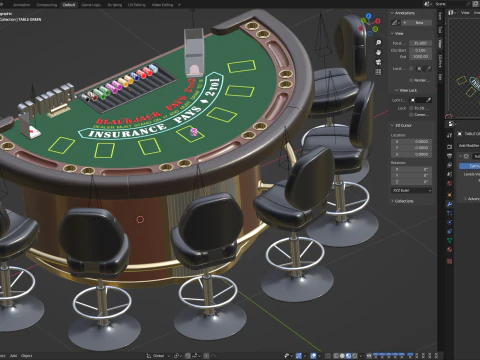Open the Video Editing workspace tab

pos(162,5)
